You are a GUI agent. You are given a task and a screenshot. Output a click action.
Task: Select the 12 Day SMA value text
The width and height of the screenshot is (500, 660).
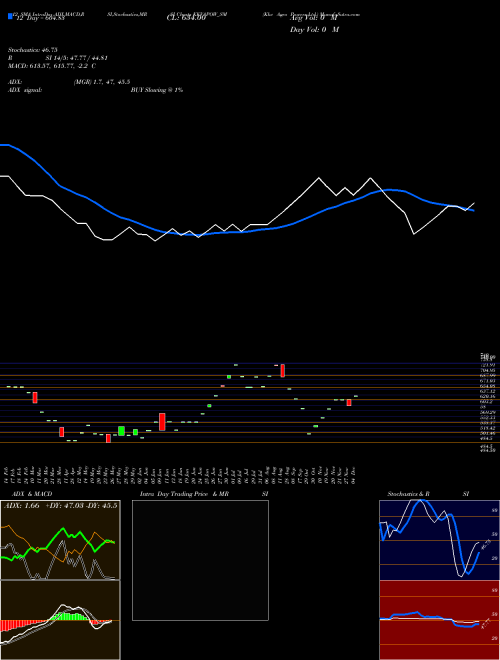coord(40,18)
